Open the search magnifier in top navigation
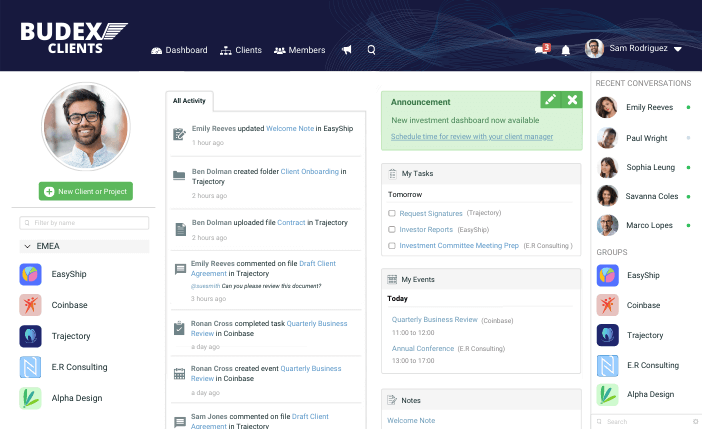Viewport: 702px width, 429px height. coord(372,50)
